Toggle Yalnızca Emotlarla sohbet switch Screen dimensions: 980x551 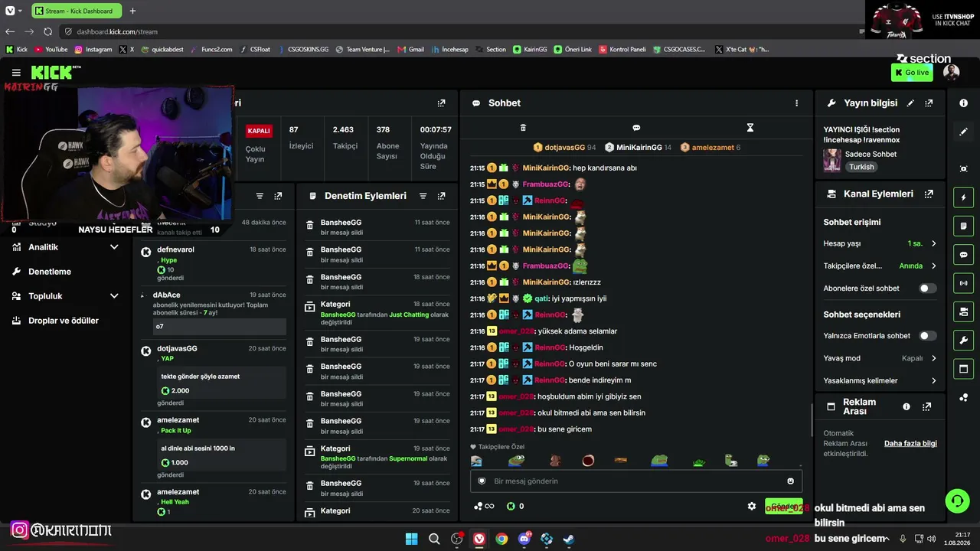pyautogui.click(x=927, y=336)
